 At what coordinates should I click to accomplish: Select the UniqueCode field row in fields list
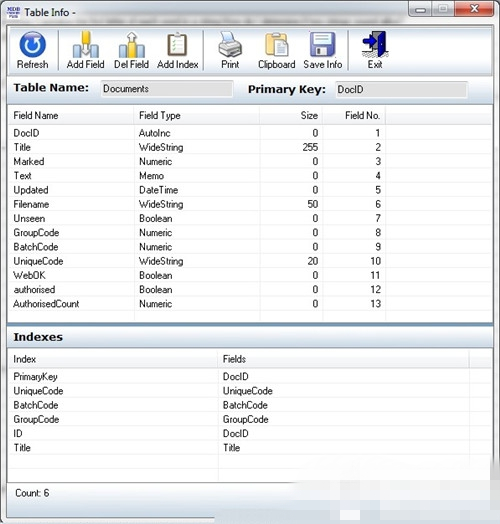tap(249, 261)
